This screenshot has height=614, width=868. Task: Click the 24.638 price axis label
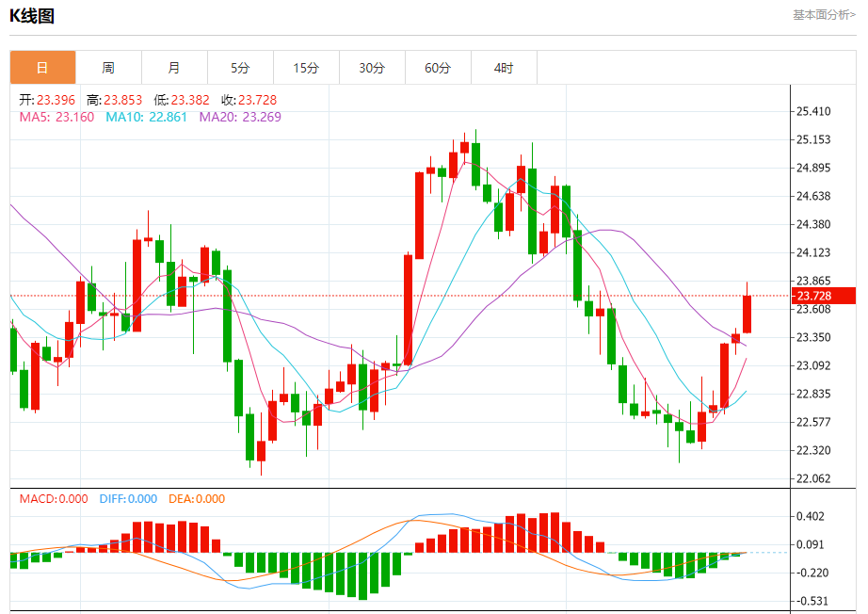click(813, 196)
